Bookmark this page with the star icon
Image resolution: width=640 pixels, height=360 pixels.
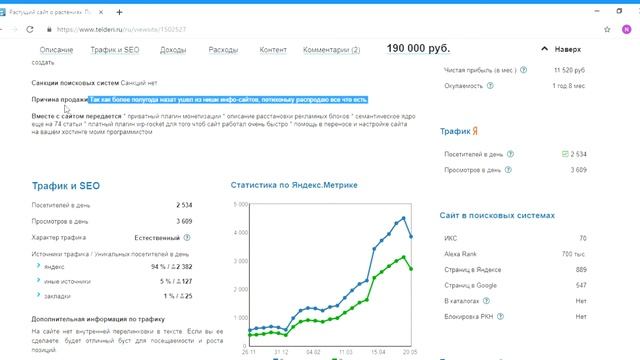pos(607,29)
